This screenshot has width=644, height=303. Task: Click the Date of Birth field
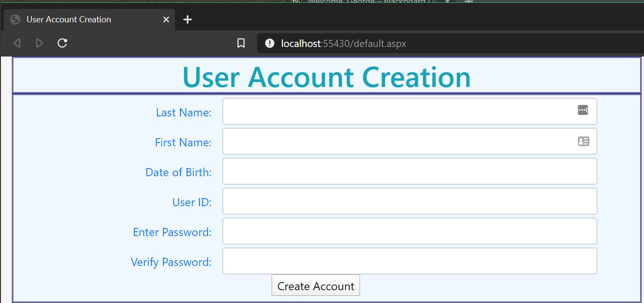[x=408, y=171]
